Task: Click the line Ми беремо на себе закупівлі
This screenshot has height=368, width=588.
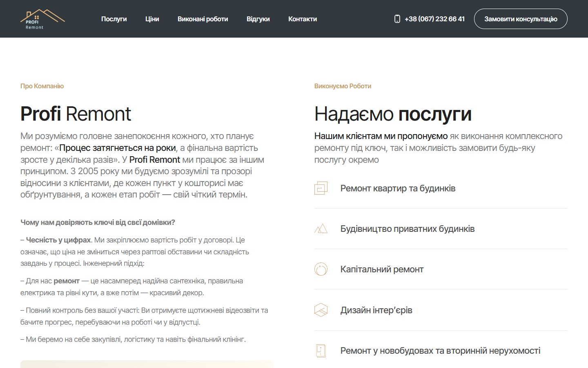Action: point(133,339)
